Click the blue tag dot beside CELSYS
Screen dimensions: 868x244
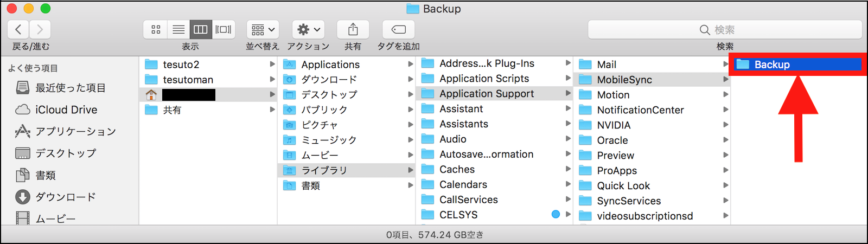[x=556, y=214]
